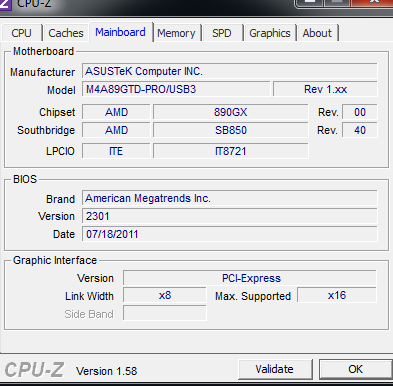Click the Southbridge vendor AMD field
The height and width of the screenshot is (386, 393).
click(116, 130)
